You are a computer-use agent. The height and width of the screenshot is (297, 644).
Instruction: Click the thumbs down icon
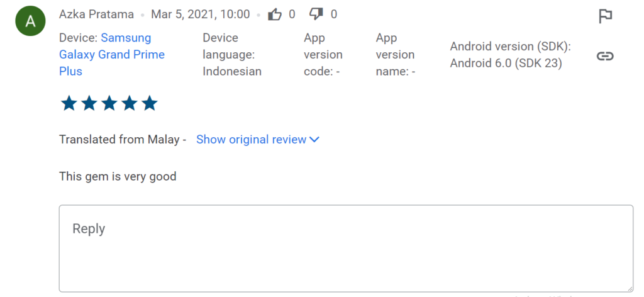click(x=317, y=14)
